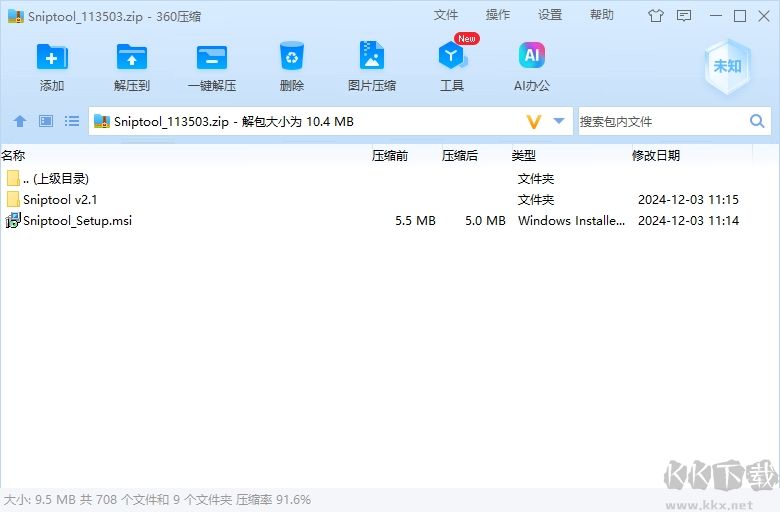780x512 pixels.
Task: Open the skin (shirt) icon in title bar
Action: pyautogui.click(x=656, y=16)
